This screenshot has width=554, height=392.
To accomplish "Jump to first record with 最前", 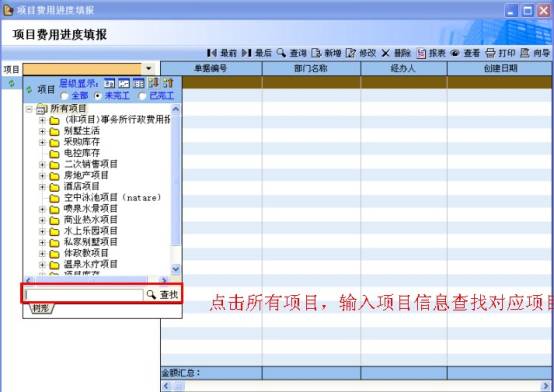I will pyautogui.click(x=222, y=53).
